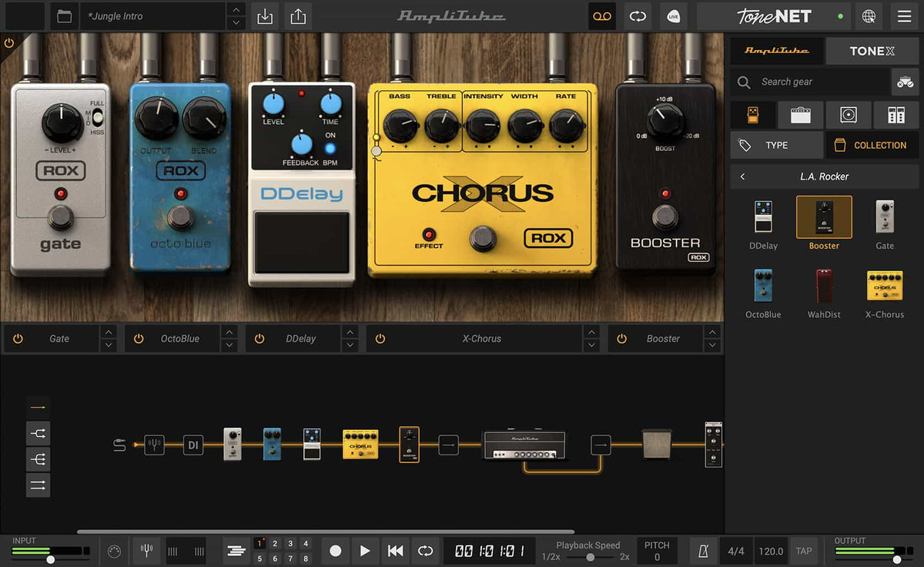Adjust the Playback Speed slider
The width and height of the screenshot is (924, 567).
coord(590,557)
